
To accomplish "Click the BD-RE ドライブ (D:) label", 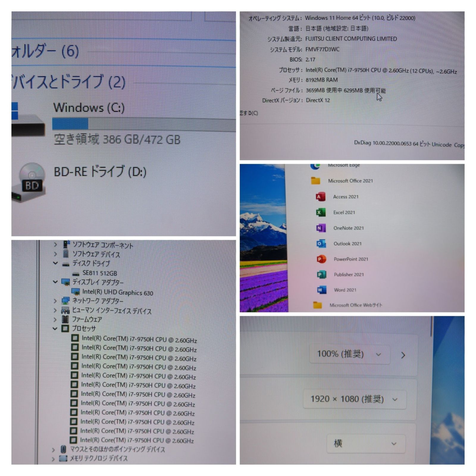I will (100, 172).
